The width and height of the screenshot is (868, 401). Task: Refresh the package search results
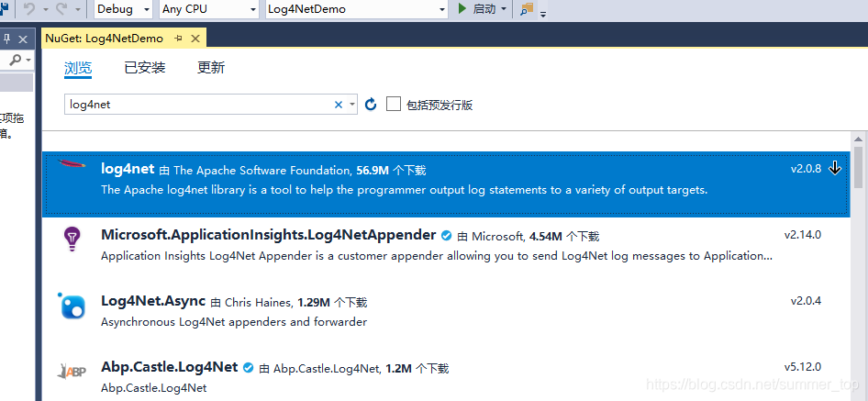coord(371,104)
